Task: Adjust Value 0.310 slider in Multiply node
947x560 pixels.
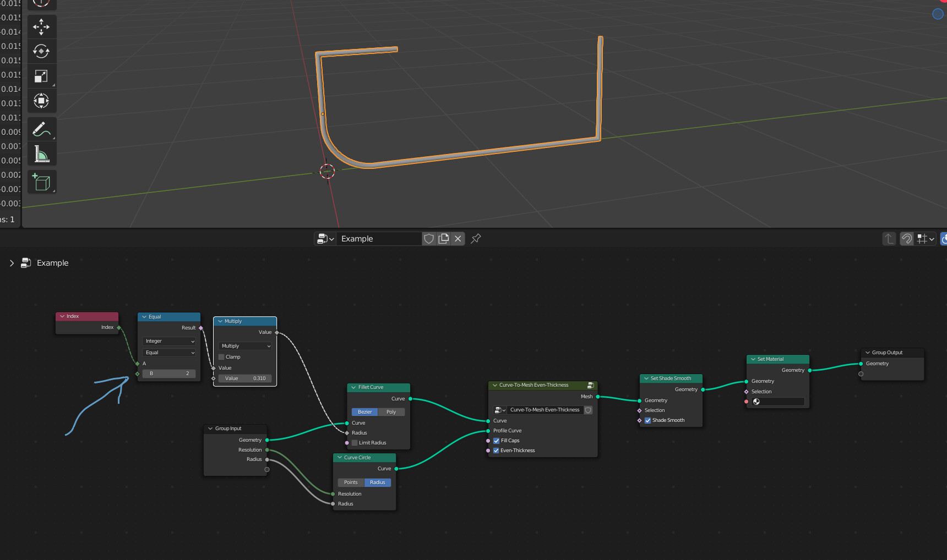Action: coord(245,378)
